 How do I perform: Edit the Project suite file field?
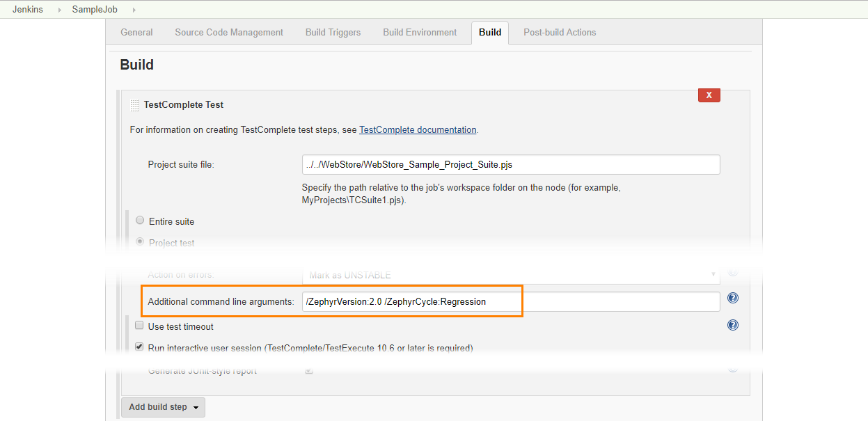click(x=511, y=164)
